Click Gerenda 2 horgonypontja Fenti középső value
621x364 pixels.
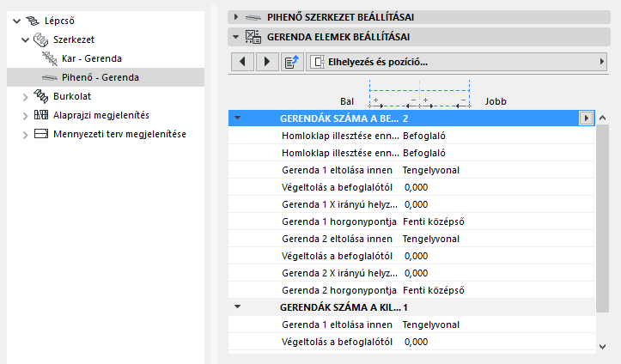point(434,290)
